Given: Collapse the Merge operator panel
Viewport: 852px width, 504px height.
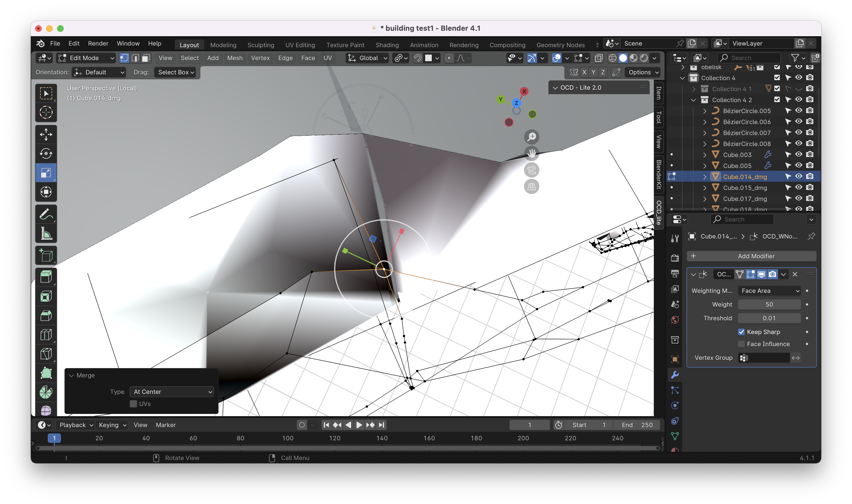Looking at the screenshot, I should click(71, 376).
